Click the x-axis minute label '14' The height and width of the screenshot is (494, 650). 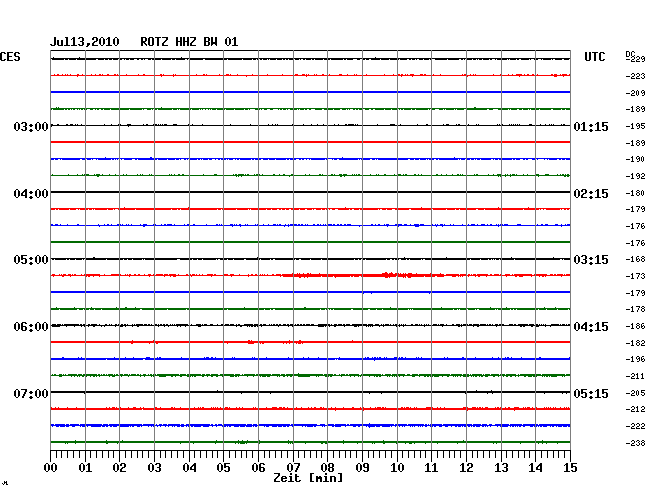(x=536, y=468)
